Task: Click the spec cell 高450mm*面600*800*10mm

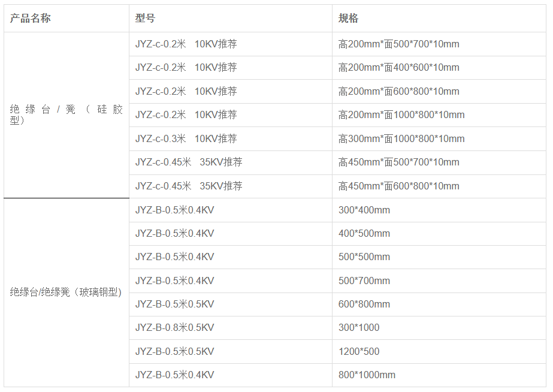Action: point(439,186)
